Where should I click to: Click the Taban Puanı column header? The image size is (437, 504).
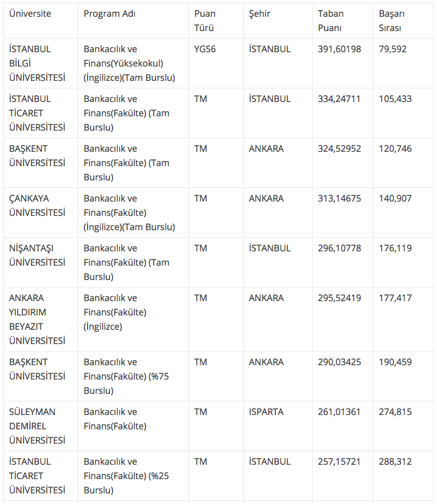[330, 21]
